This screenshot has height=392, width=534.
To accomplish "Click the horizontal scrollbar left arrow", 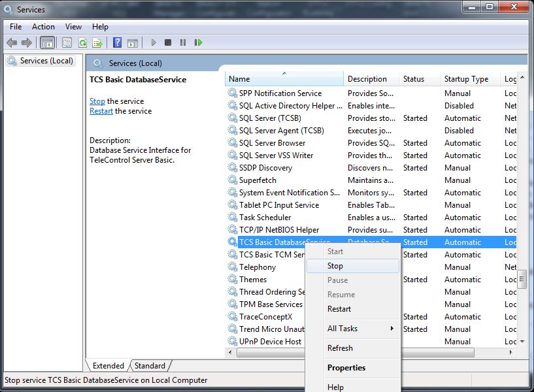I will pyautogui.click(x=230, y=353).
